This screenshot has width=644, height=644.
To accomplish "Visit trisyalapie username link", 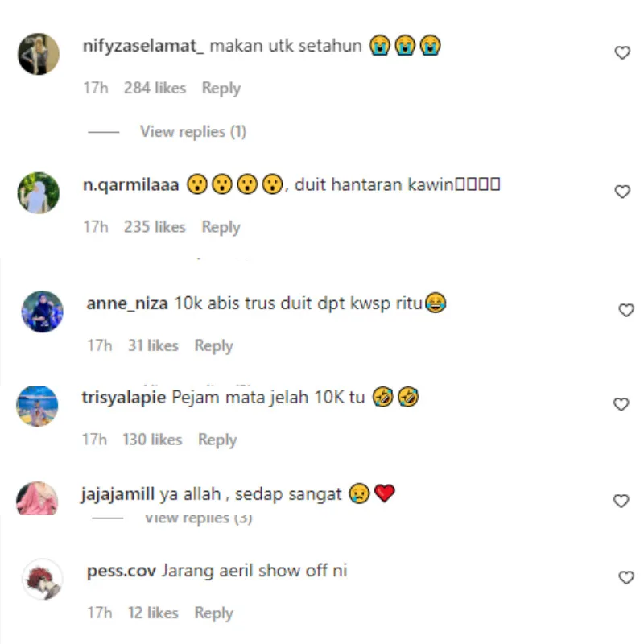I will 124,398.
